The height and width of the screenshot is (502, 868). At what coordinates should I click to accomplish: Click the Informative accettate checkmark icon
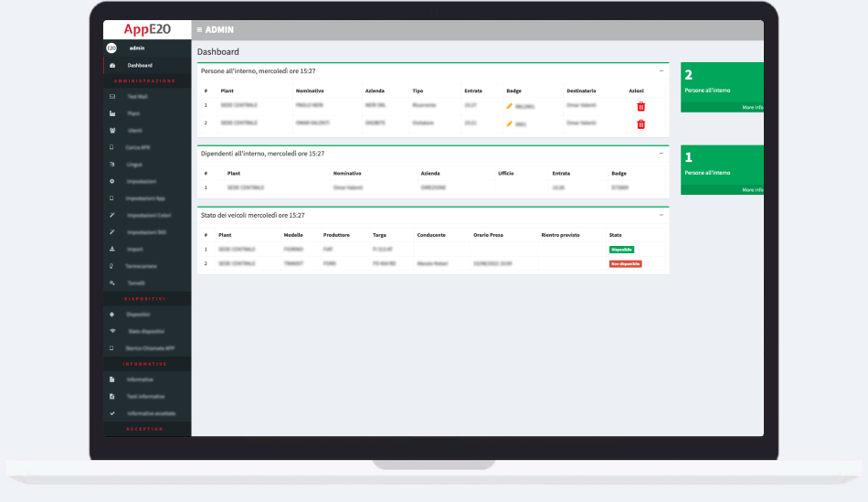coord(111,413)
